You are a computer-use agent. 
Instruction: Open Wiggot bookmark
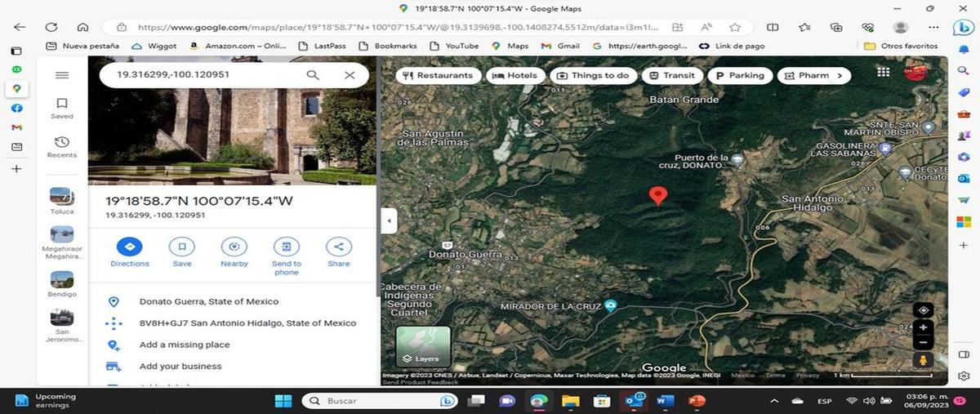tap(154, 46)
